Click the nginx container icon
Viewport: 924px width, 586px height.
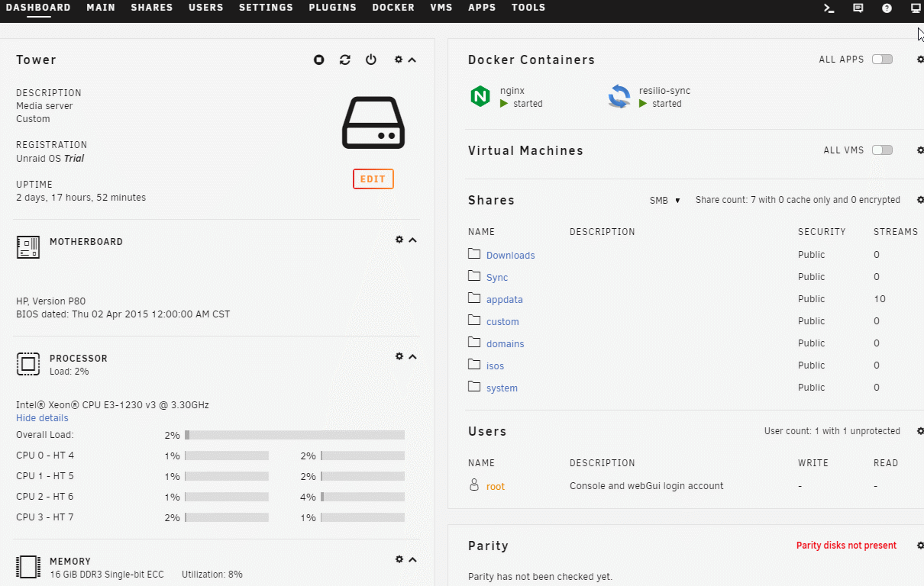click(x=480, y=96)
